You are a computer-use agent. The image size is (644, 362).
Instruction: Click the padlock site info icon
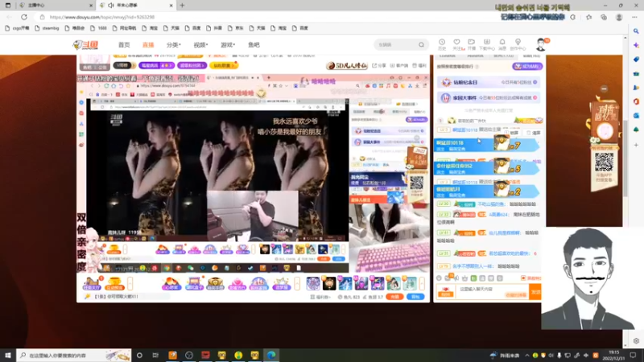click(x=42, y=17)
